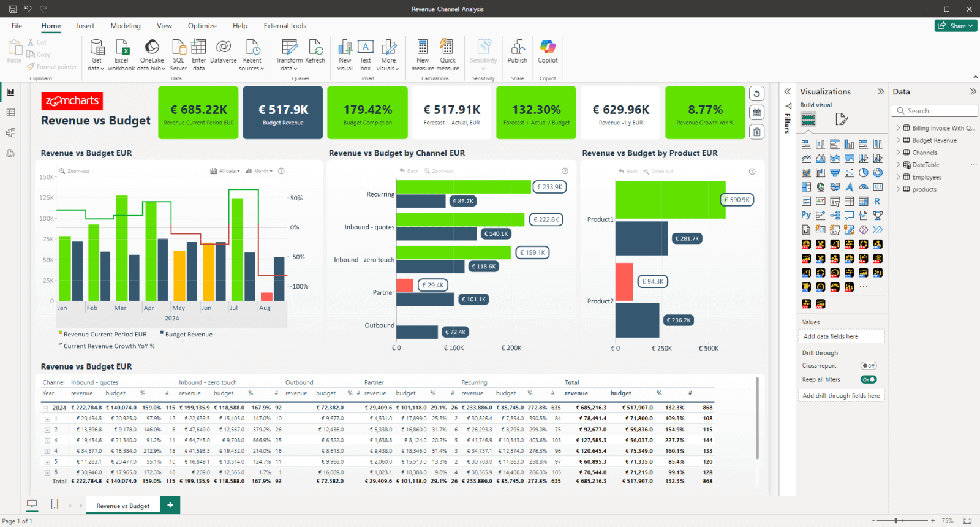This screenshot has height=527, width=980.
Task: Open Quick measure dialog
Action: [x=448, y=55]
